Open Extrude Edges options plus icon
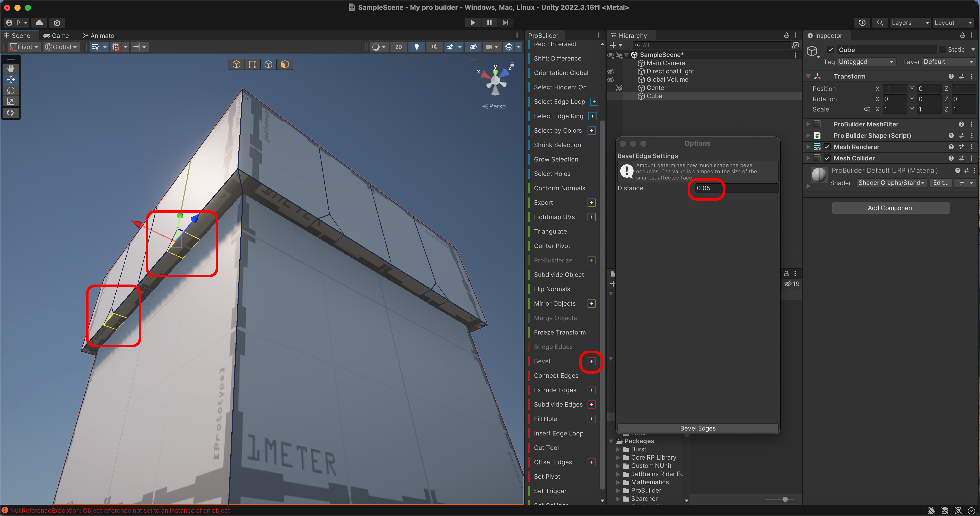 592,390
